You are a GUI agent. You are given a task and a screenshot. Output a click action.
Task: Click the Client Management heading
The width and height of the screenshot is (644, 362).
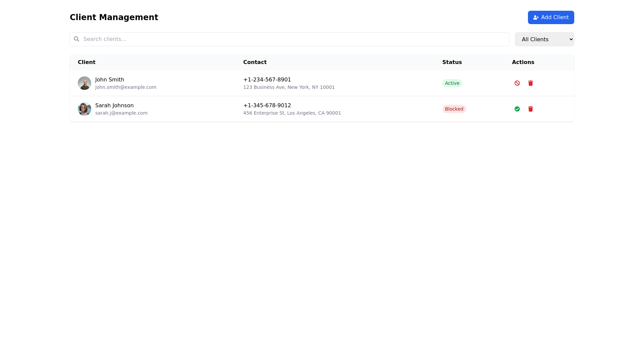pyautogui.click(x=114, y=17)
